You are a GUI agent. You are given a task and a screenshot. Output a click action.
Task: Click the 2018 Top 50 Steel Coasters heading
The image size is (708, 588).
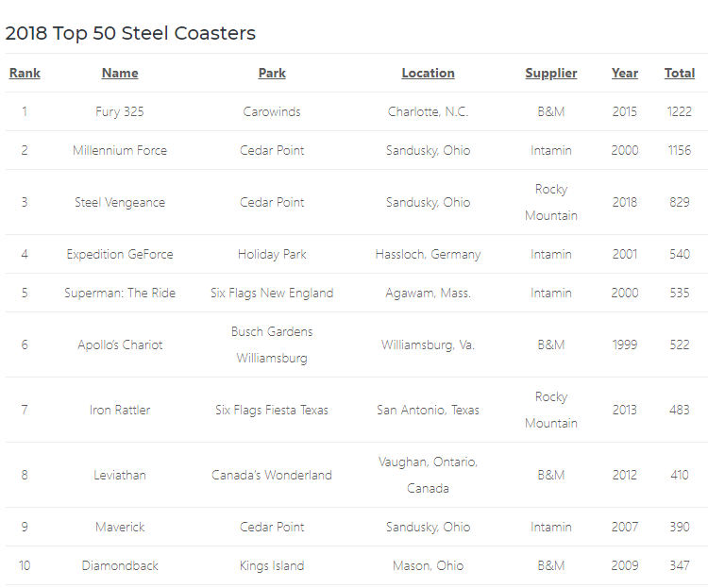(x=130, y=33)
